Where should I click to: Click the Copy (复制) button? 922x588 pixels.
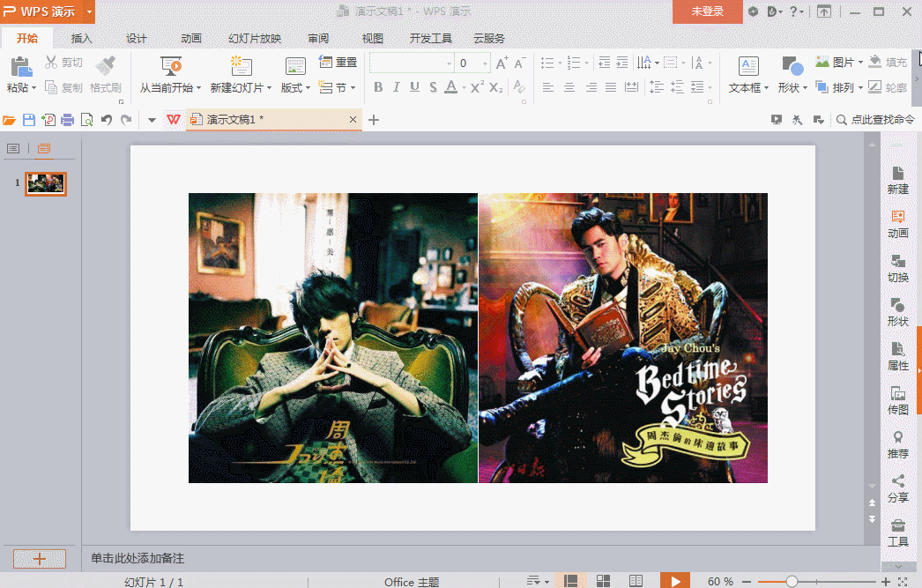64,87
